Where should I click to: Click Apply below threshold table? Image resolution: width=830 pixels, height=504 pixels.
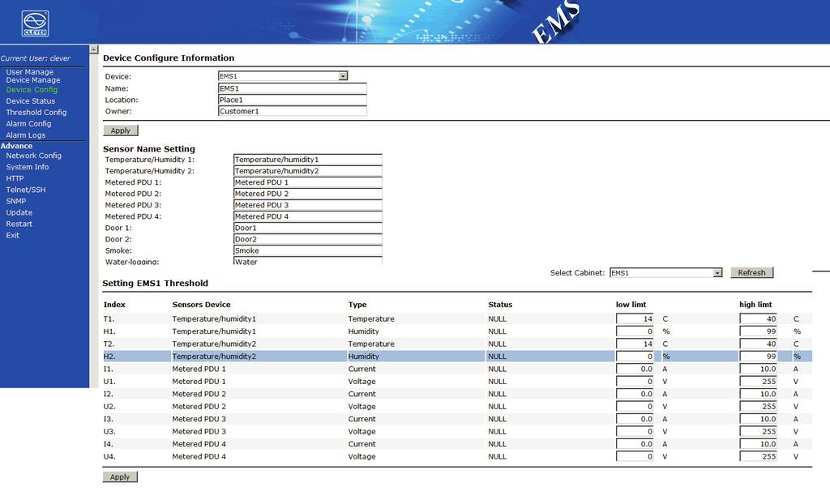(x=120, y=476)
